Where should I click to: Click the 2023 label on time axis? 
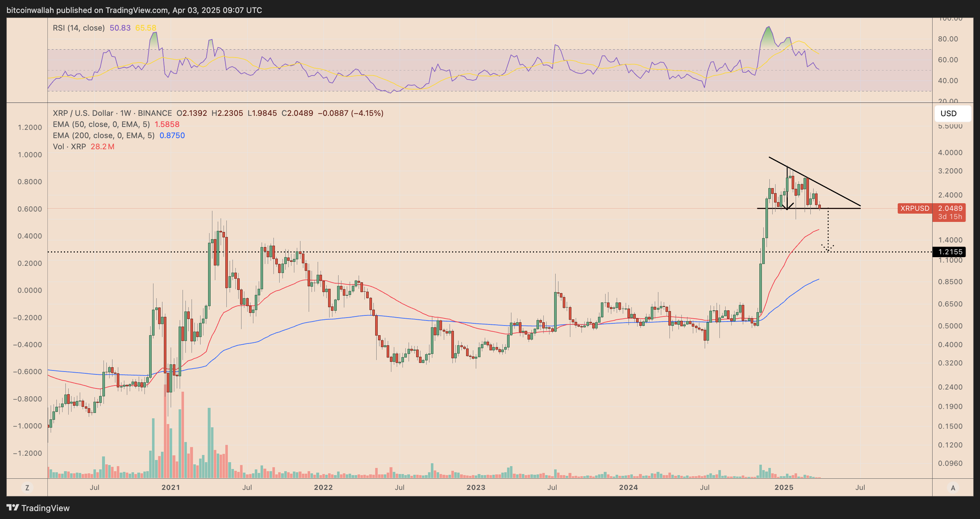475,487
